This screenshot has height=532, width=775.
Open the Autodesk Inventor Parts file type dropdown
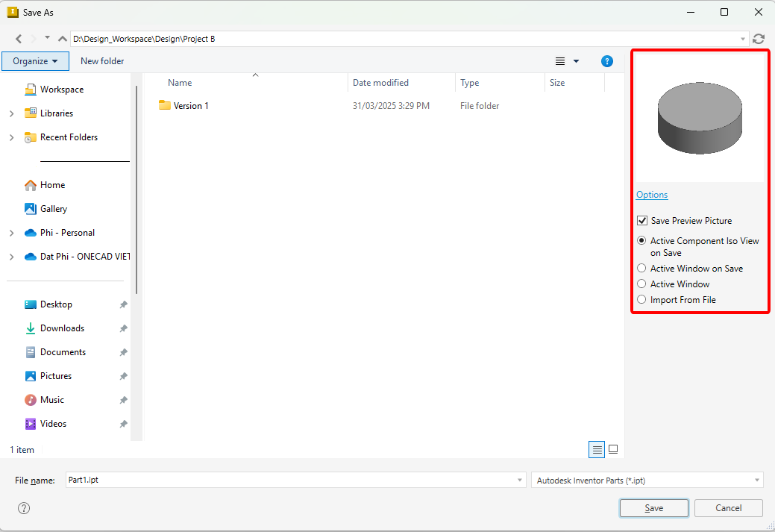[x=647, y=480]
